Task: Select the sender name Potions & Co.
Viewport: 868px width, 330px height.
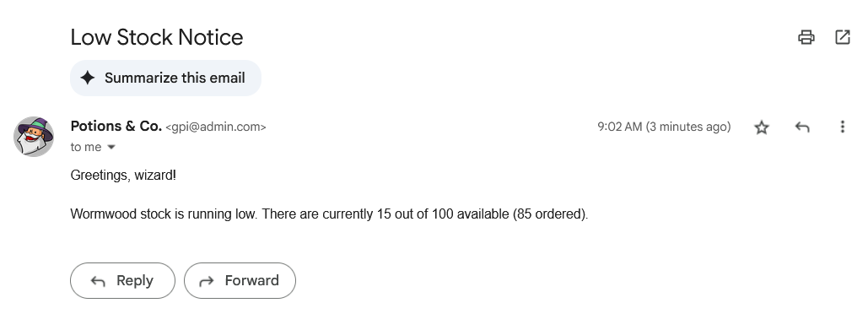Action: click(x=116, y=127)
